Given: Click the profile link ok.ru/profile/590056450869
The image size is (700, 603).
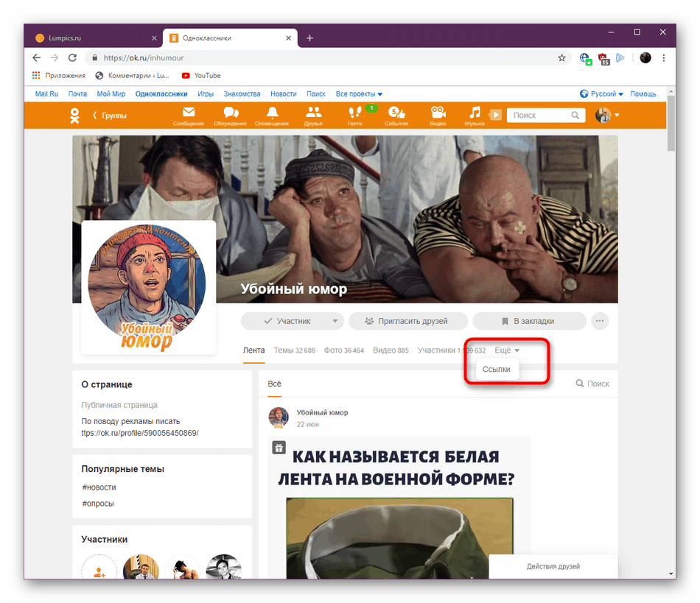Looking at the screenshot, I should coord(140,433).
